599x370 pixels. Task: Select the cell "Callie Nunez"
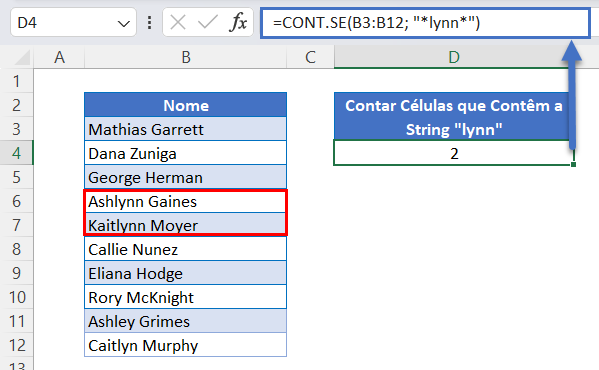tap(186, 249)
